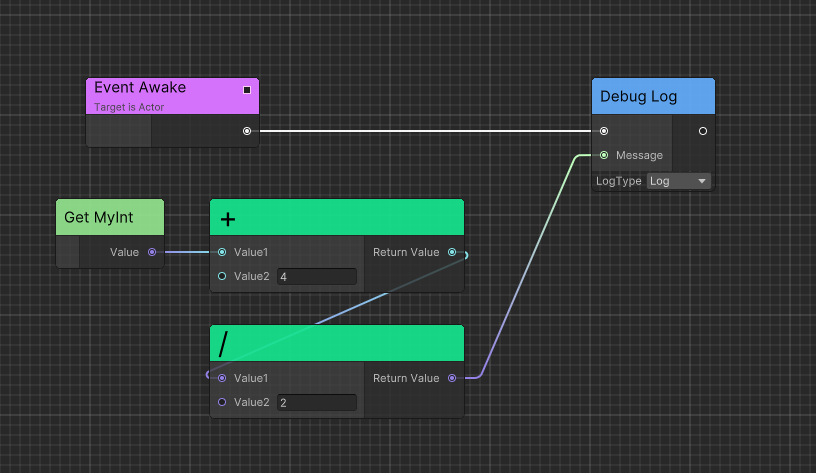Open the LogType dropdown

click(678, 181)
